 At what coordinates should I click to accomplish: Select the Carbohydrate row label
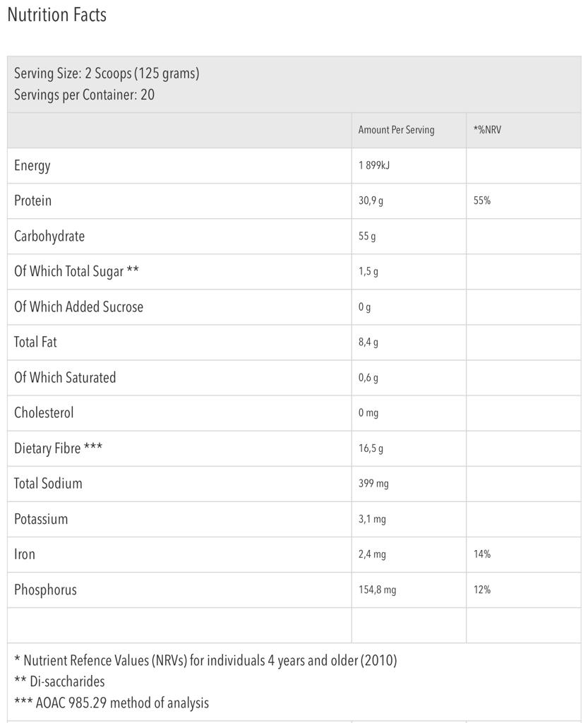coord(49,237)
